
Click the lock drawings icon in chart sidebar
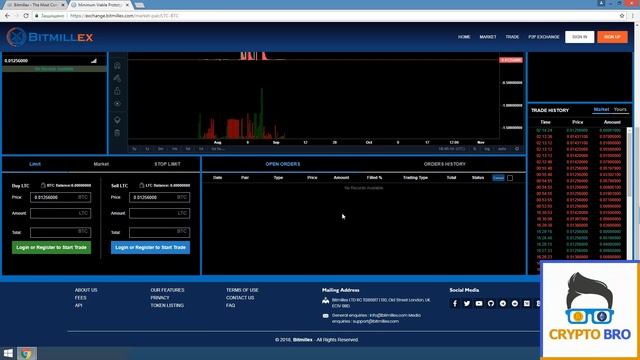[x=117, y=91]
